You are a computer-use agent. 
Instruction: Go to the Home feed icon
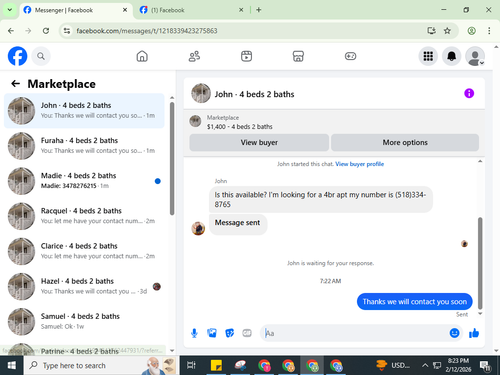[x=142, y=56]
